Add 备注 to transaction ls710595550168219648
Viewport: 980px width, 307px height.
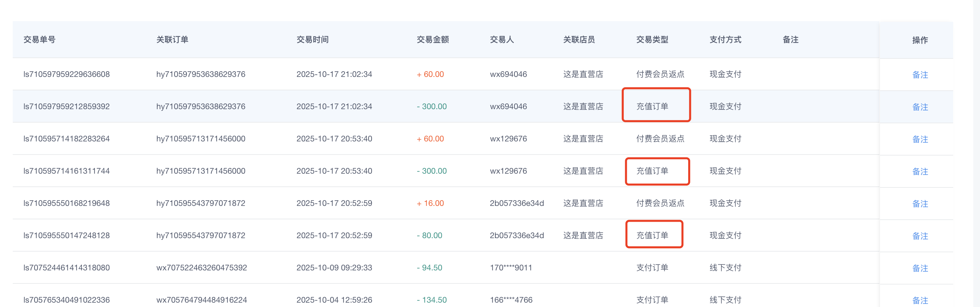click(x=920, y=204)
